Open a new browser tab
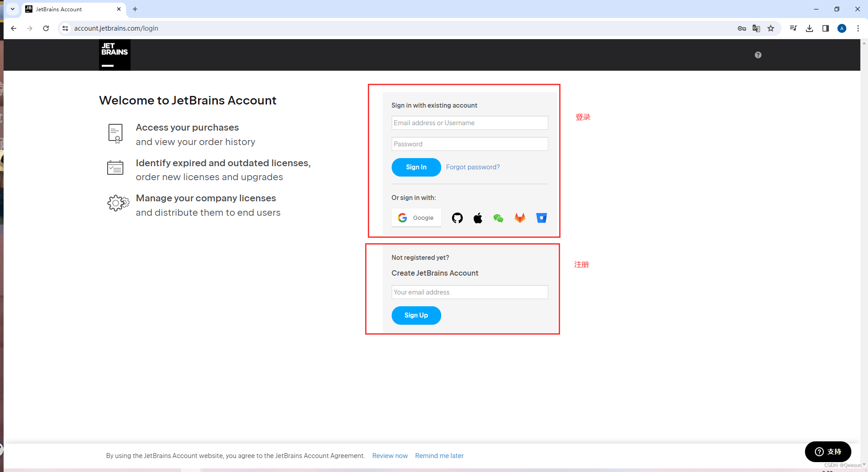The height and width of the screenshot is (472, 868). (x=135, y=9)
